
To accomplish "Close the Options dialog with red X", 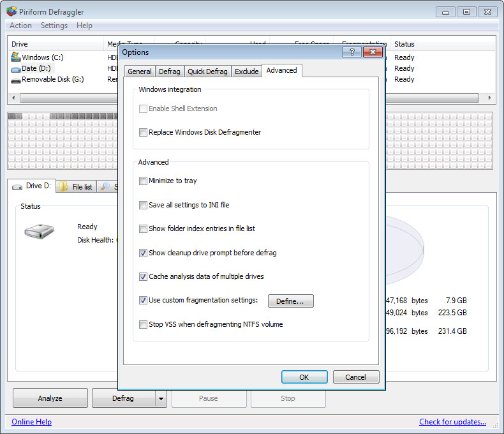I will (373, 52).
